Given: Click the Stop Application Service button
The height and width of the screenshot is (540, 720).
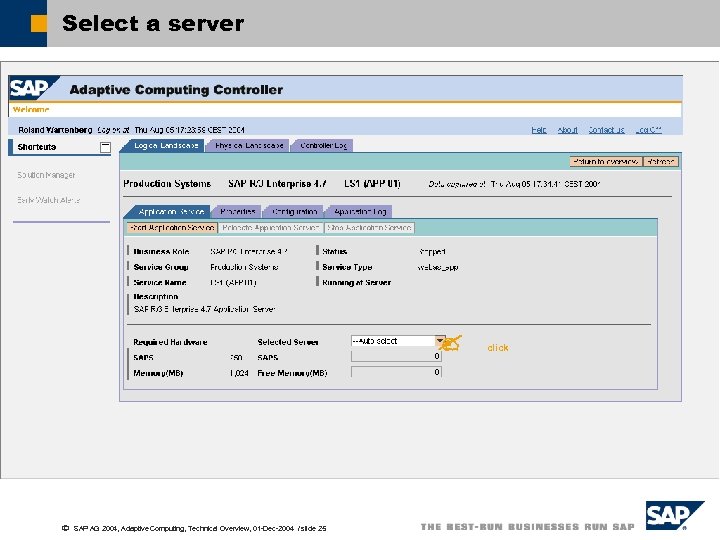Looking at the screenshot, I should tap(369, 228).
